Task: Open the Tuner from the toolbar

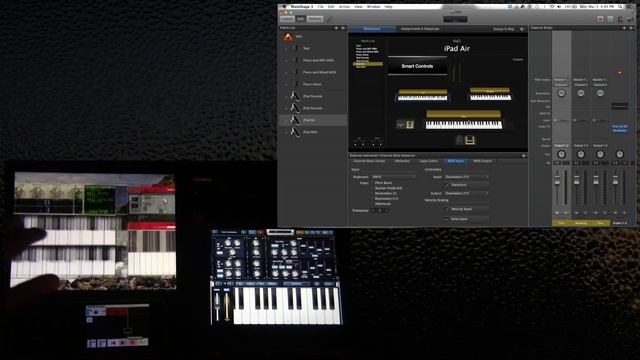Action: [620, 19]
